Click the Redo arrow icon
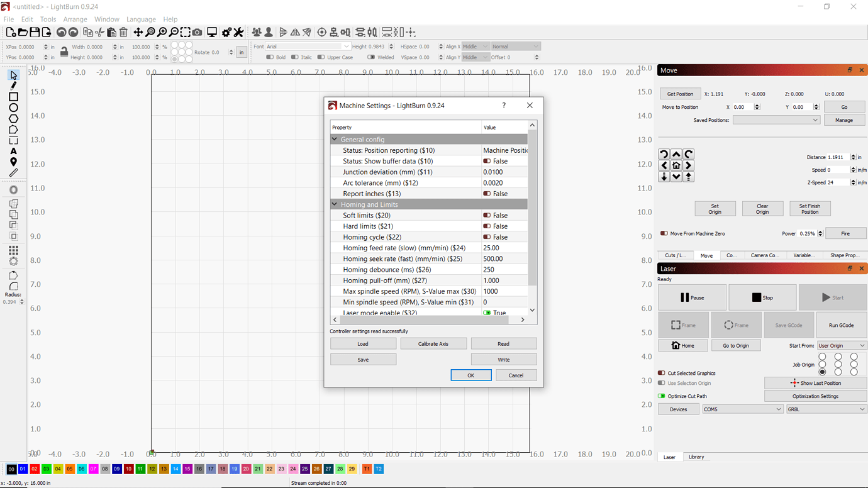This screenshot has height=488, width=868. 73,32
